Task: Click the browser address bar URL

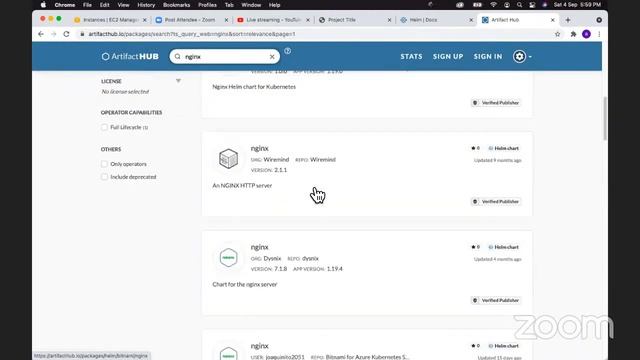Action: 192,34
